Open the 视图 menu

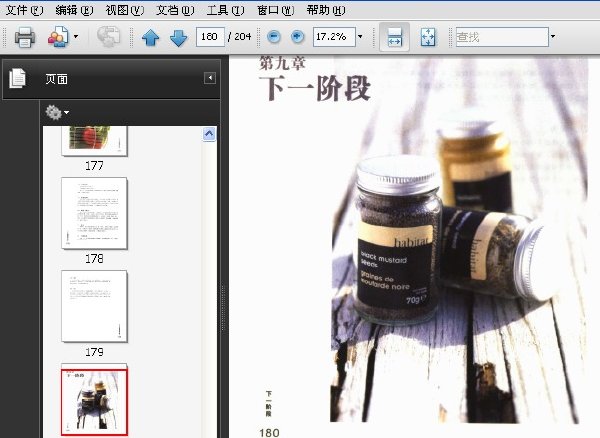tap(124, 10)
